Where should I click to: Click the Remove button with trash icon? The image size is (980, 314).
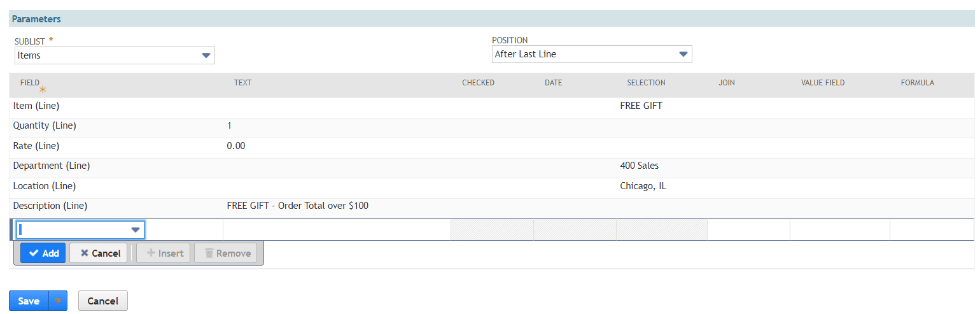[x=226, y=253]
